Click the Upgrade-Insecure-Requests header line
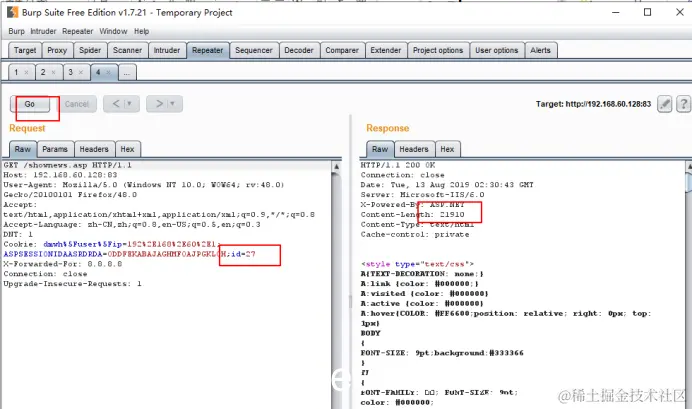The image size is (692, 409). point(73,284)
